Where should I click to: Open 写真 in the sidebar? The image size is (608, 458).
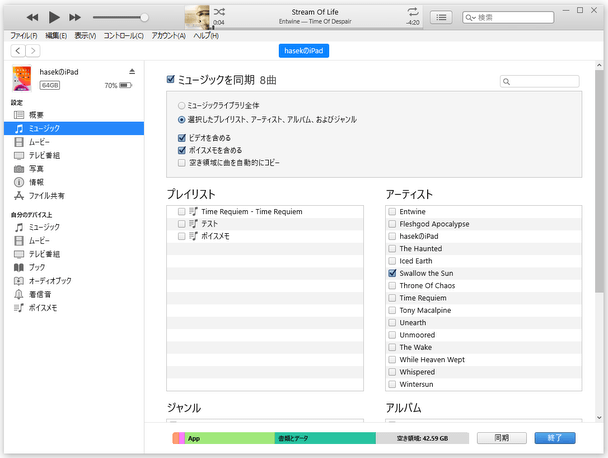click(74, 169)
